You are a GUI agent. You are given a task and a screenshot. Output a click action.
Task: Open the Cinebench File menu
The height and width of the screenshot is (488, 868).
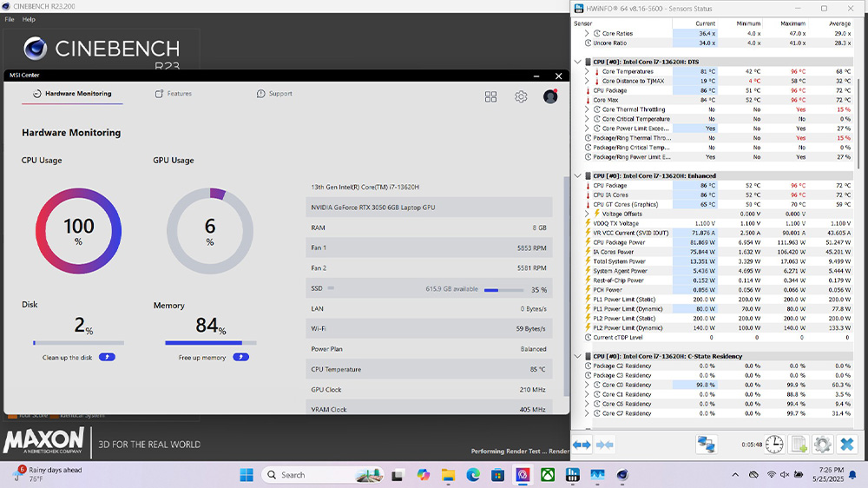coord(10,19)
